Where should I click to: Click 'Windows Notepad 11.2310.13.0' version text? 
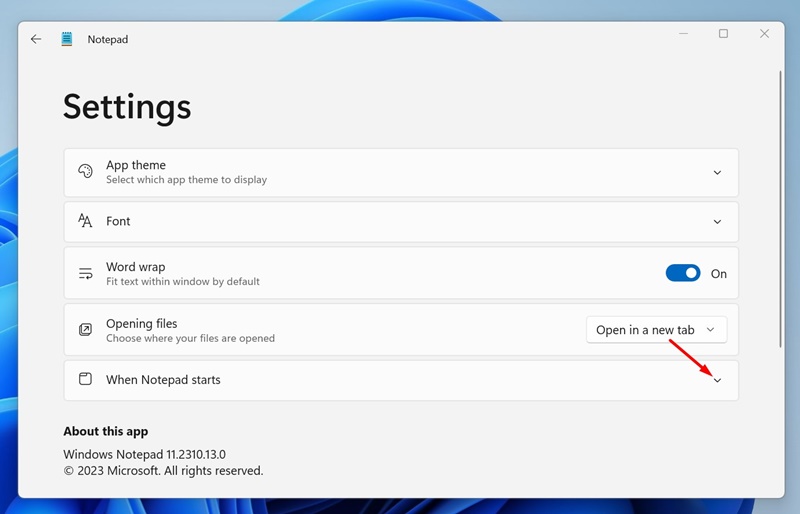144,454
